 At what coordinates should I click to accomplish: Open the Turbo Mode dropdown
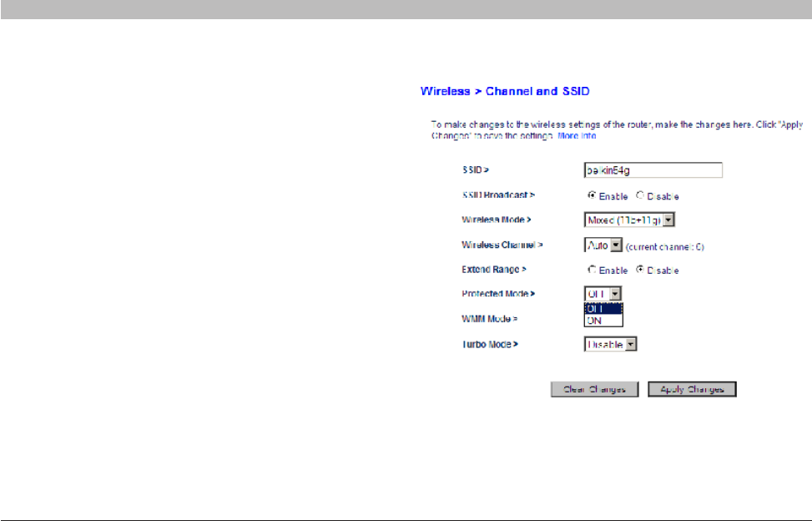click(x=611, y=344)
